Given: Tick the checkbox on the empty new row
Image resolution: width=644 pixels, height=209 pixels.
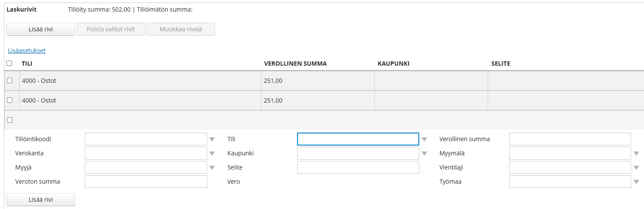Looking at the screenshot, I should coord(10,120).
